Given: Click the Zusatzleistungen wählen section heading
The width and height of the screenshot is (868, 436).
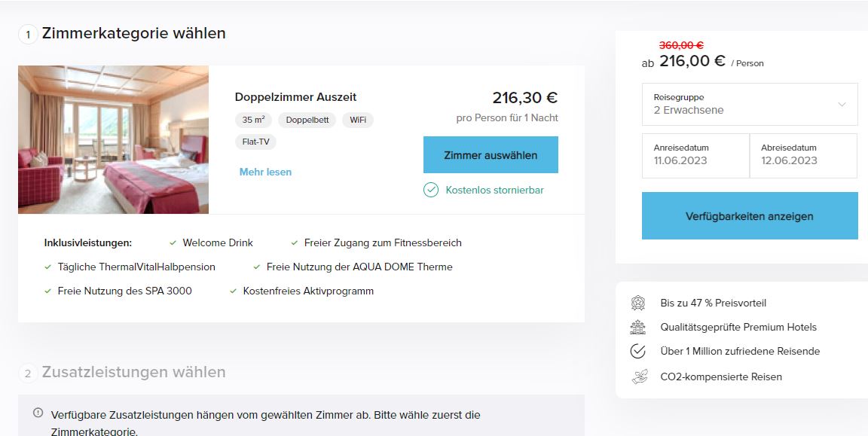Looking at the screenshot, I should (x=133, y=372).
